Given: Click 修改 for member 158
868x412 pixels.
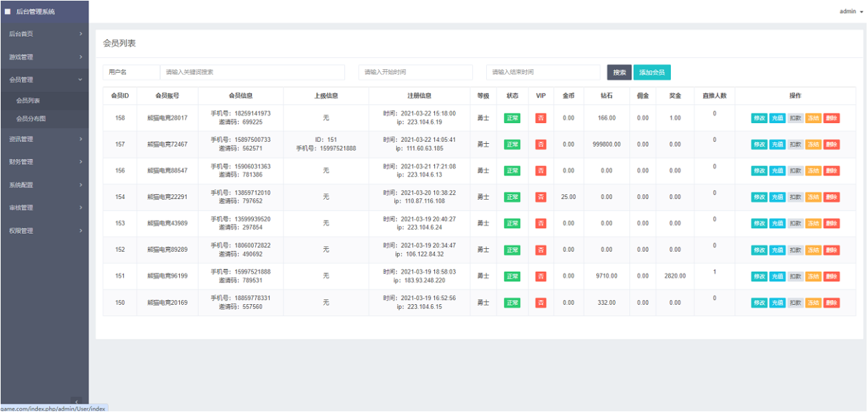Looking at the screenshot, I should pyautogui.click(x=759, y=118).
